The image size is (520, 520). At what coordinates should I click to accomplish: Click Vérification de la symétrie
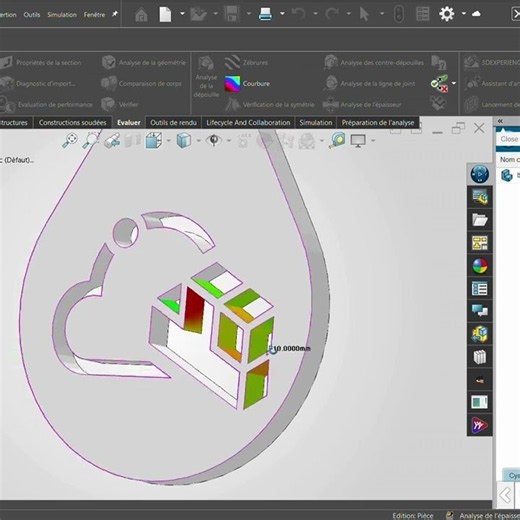coord(270,104)
